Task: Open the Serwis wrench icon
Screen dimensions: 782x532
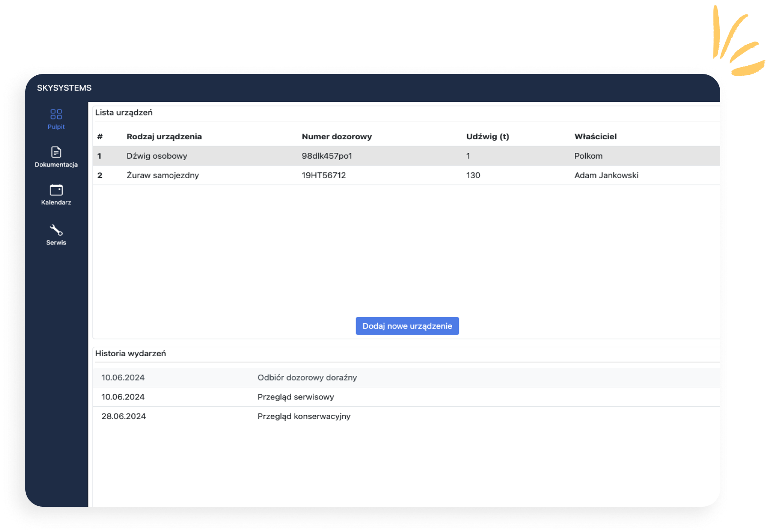Action: click(x=56, y=230)
